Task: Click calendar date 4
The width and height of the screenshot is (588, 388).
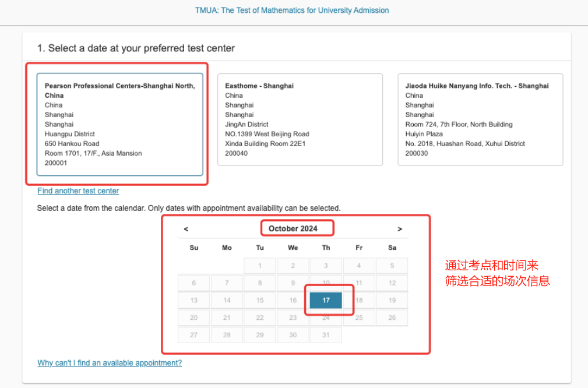Action: point(359,266)
